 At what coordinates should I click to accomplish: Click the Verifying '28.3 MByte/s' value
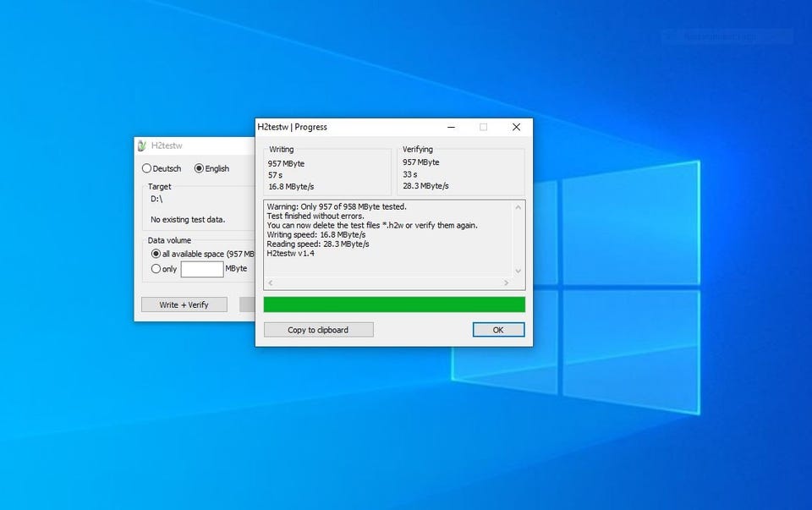pos(425,186)
